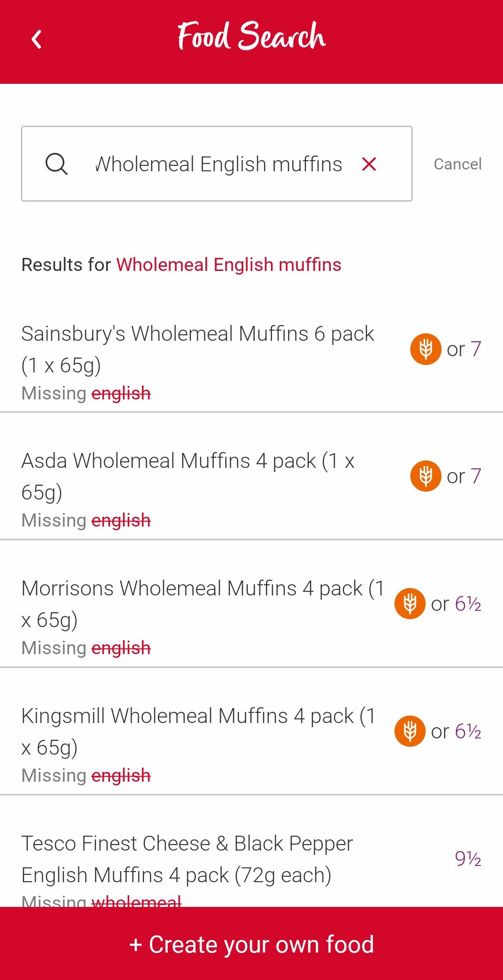Tap Asda muffins wheat Healthy Extra icon
Screen dimensions: 503x980
[x=426, y=476]
